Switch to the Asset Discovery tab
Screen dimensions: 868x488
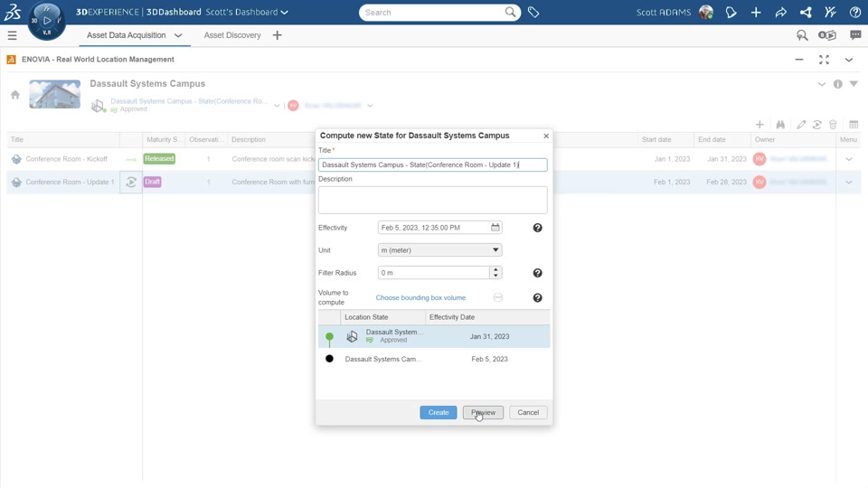pyautogui.click(x=232, y=35)
